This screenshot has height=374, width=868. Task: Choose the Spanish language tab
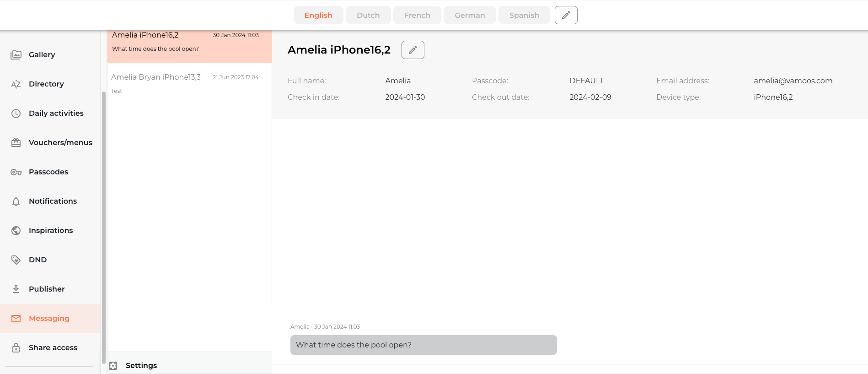pyautogui.click(x=524, y=15)
